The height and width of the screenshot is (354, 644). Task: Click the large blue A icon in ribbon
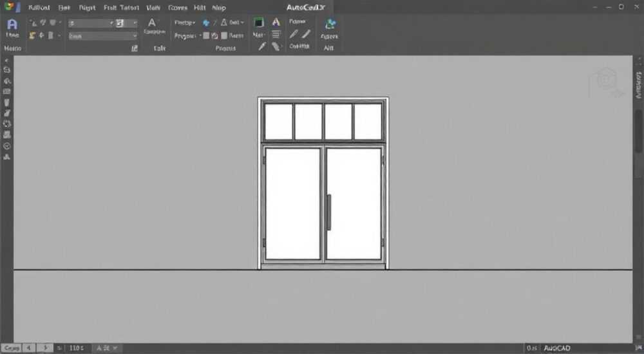point(12,24)
